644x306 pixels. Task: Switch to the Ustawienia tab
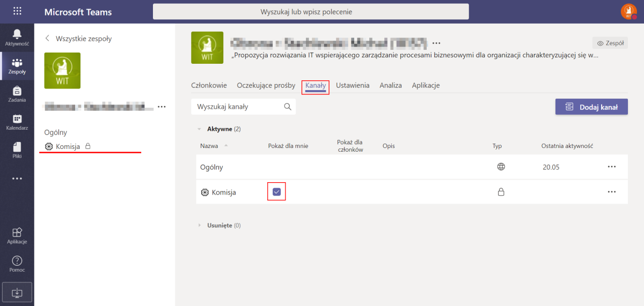coord(353,85)
